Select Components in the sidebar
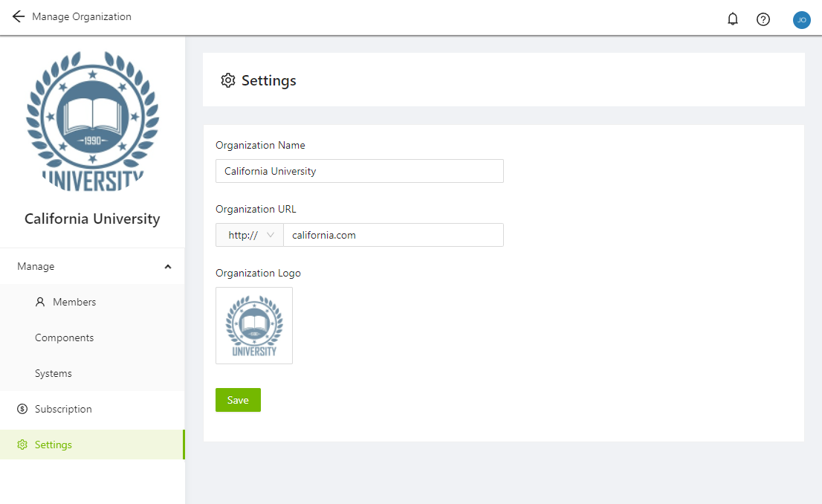The width and height of the screenshot is (822, 504). click(65, 337)
